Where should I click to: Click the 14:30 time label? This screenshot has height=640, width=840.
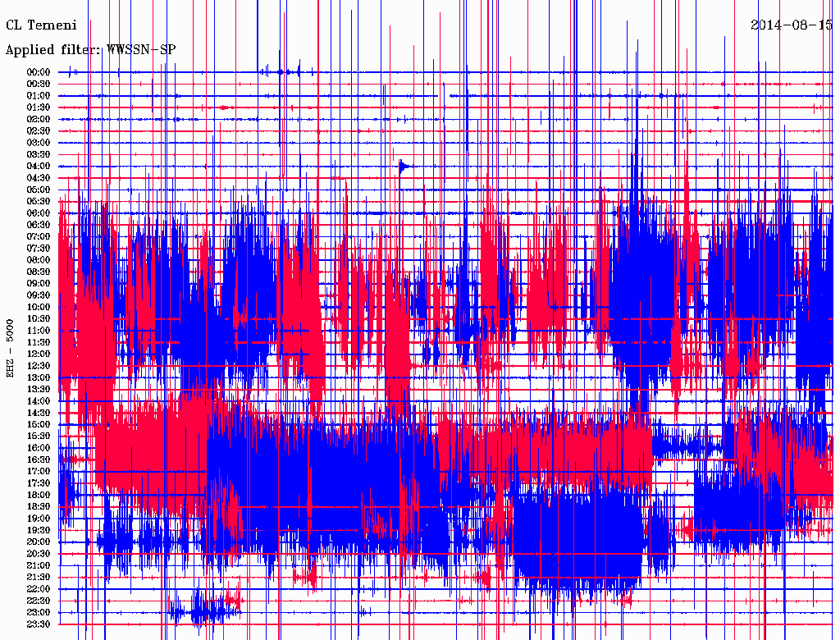pyautogui.click(x=39, y=413)
